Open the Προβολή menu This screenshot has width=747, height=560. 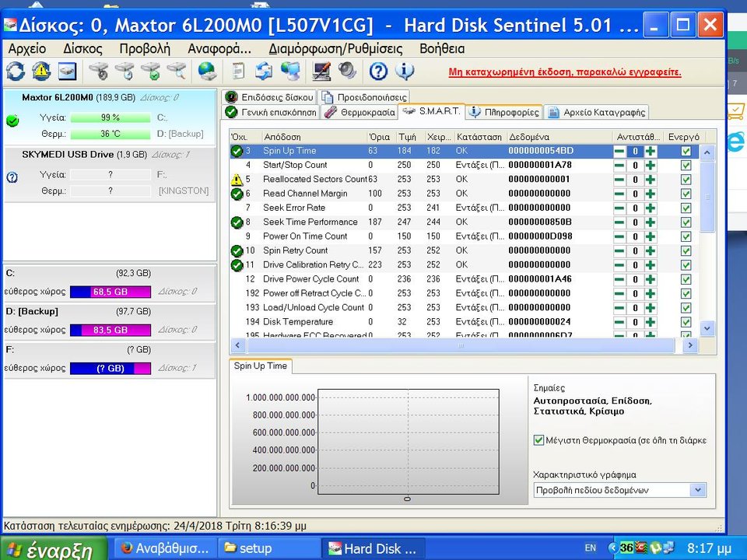coord(145,48)
